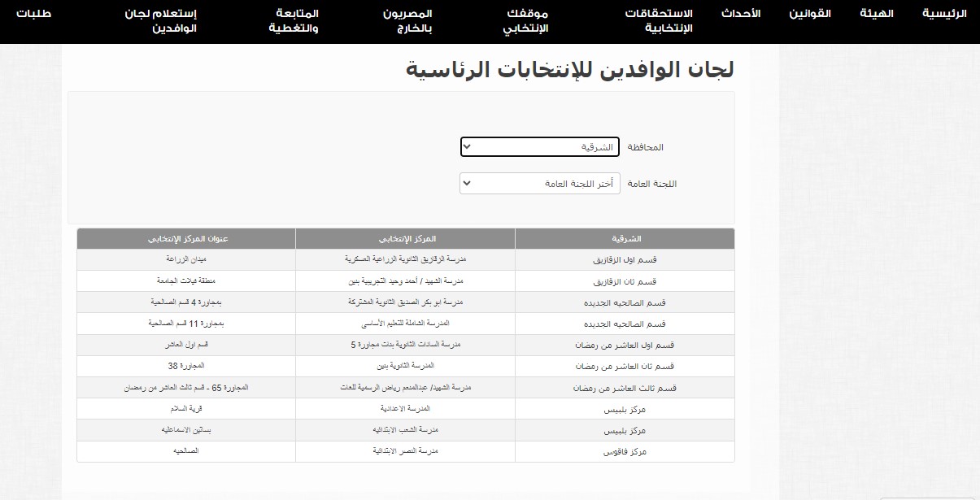Expand the أختر اللجنة العامة dropdown
The height and width of the screenshot is (500, 980).
coord(539,184)
